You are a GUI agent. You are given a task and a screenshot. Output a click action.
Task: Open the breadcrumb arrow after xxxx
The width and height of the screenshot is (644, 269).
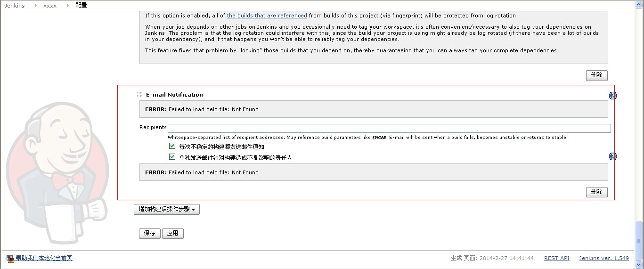(67, 6)
